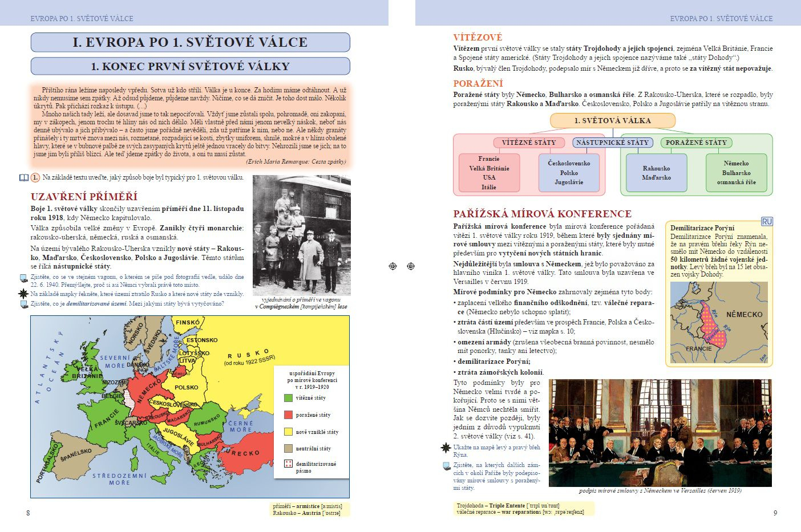Click 'STŘEDOZEMNÍ MOŘE' label on Europe map
801x532 pixels.
[119, 479]
